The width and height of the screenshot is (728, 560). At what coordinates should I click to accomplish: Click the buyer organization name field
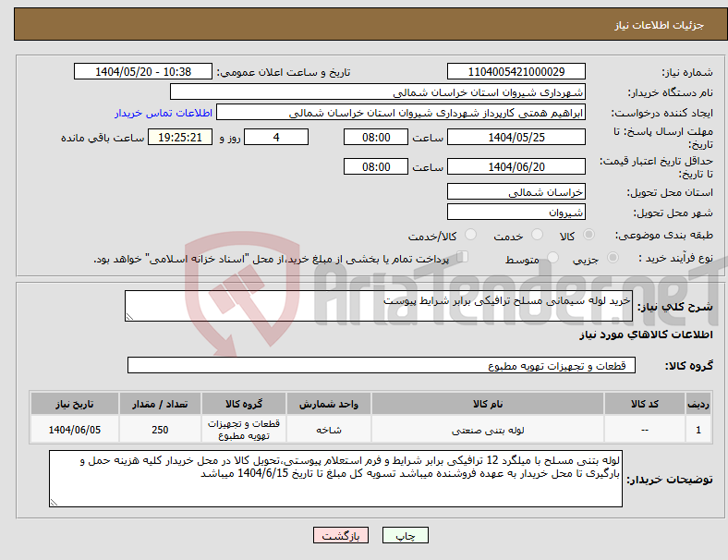pyautogui.click(x=378, y=91)
